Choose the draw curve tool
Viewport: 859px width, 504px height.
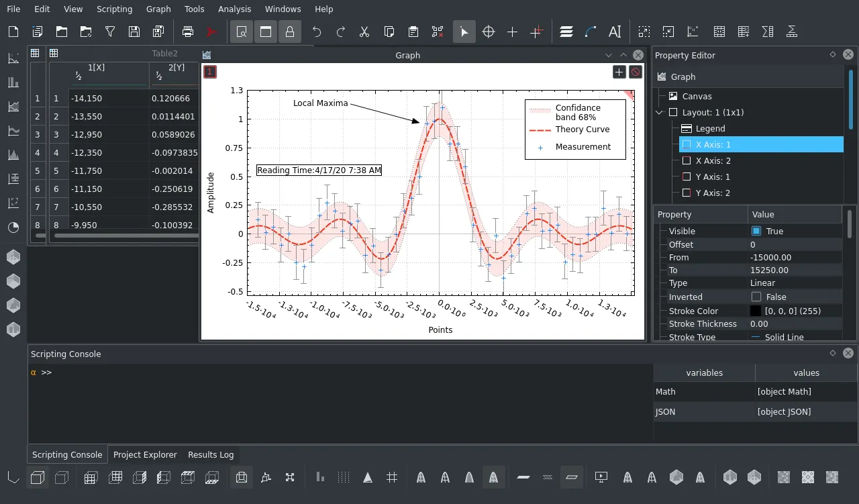591,32
